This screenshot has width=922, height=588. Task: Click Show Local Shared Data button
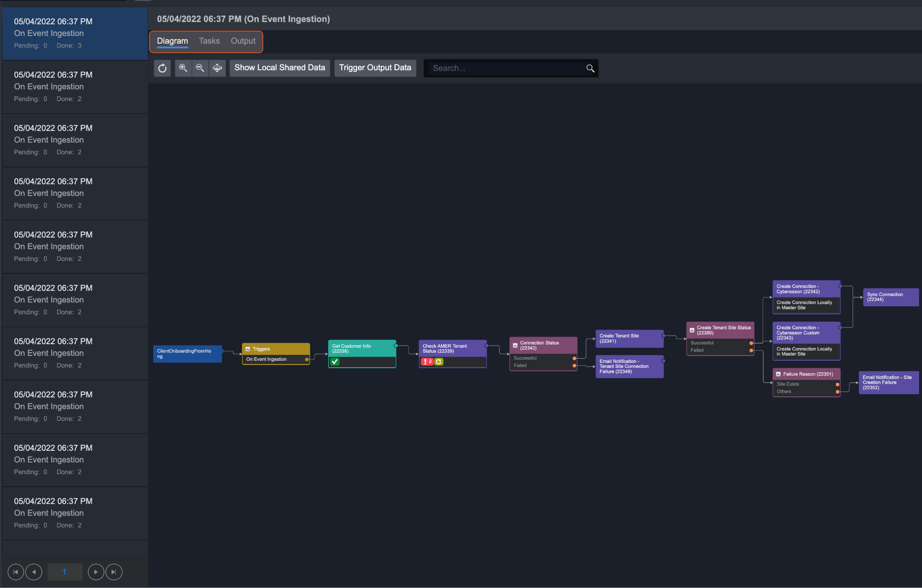point(280,68)
